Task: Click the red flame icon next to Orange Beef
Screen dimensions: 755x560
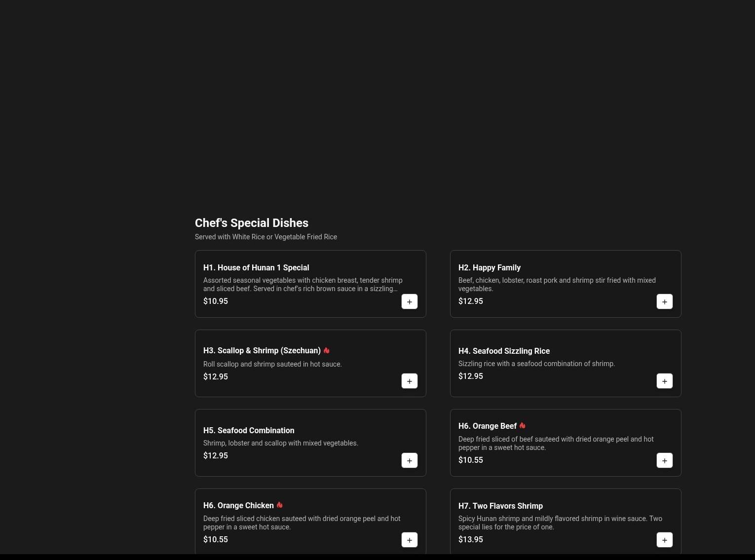Action: point(522,425)
